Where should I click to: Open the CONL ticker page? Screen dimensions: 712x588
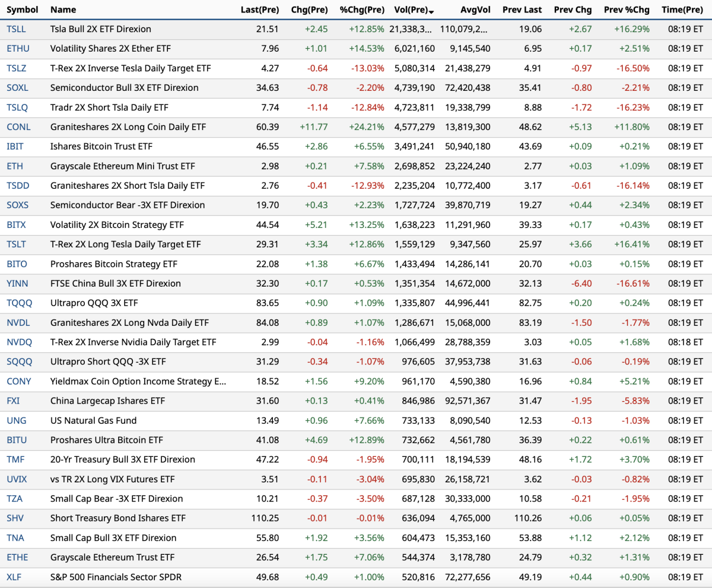(18, 127)
